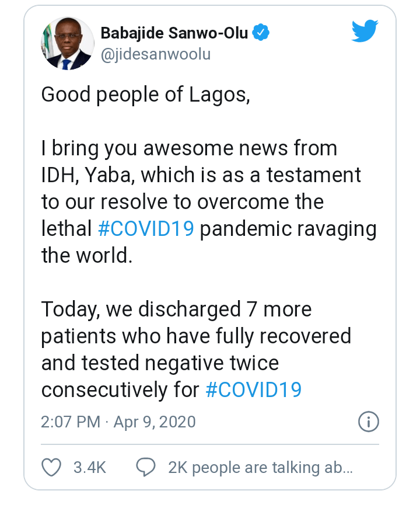Open the @jidesanwoolu handle link
The width and height of the screenshot is (420, 515).
156,54
